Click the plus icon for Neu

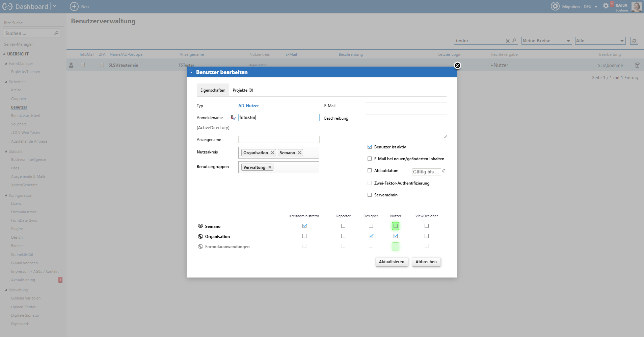(x=74, y=6)
